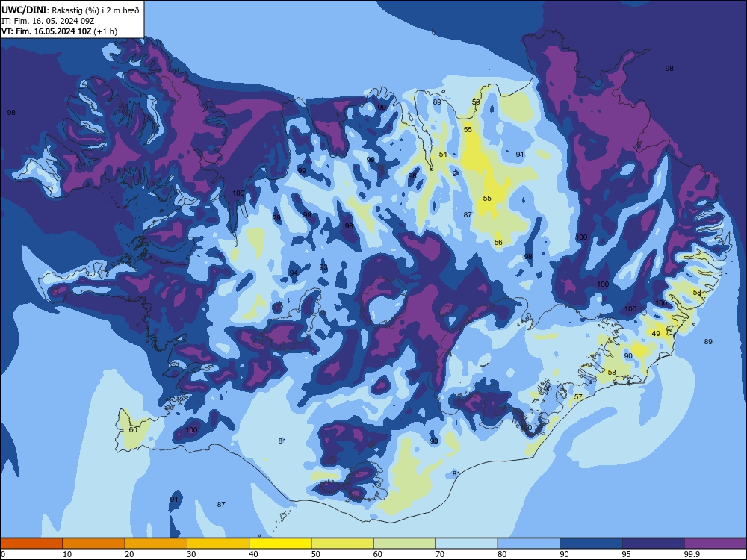Click the 57 humidity value near the southeast coast
This screenshot has width=747, height=560.
pyautogui.click(x=578, y=396)
